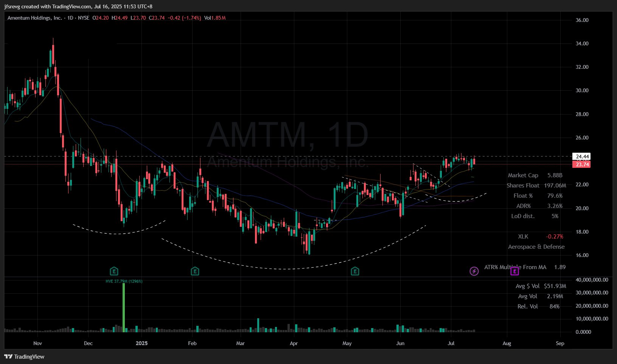Click the Nov label on time axis
Viewport: 617px width, 364px height.
click(x=37, y=343)
